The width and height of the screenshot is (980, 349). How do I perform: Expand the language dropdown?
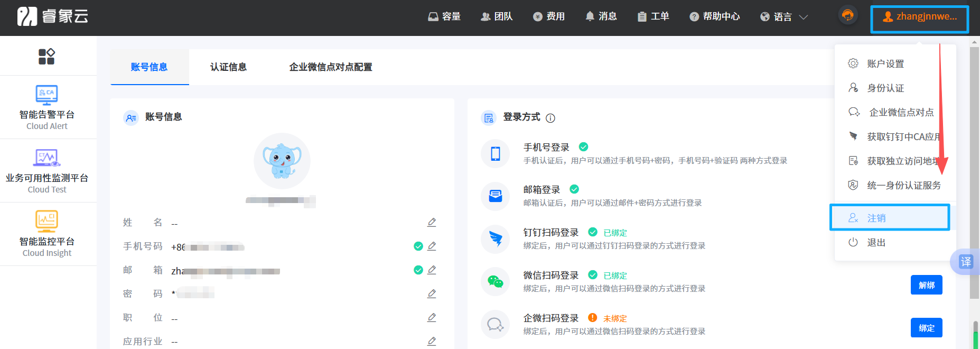(784, 17)
